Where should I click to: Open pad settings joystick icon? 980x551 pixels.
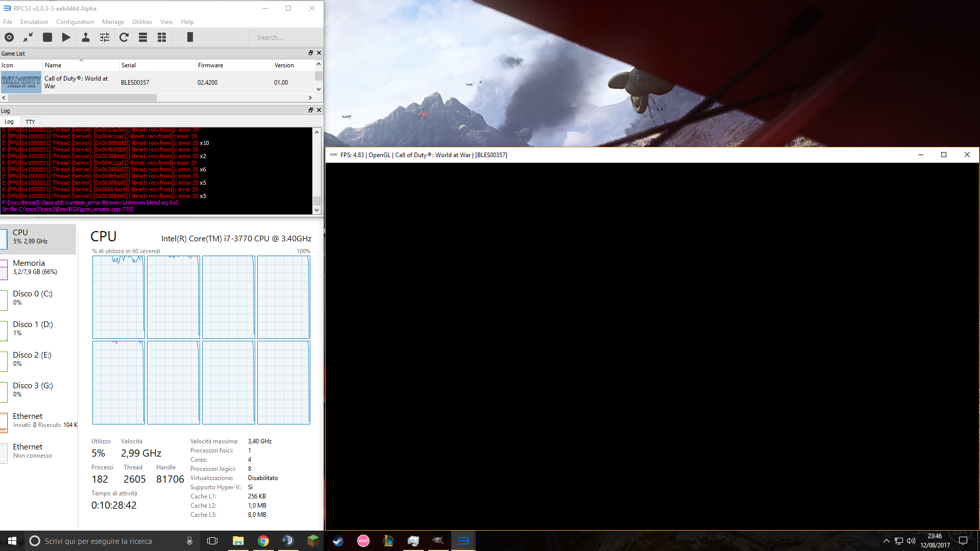86,37
